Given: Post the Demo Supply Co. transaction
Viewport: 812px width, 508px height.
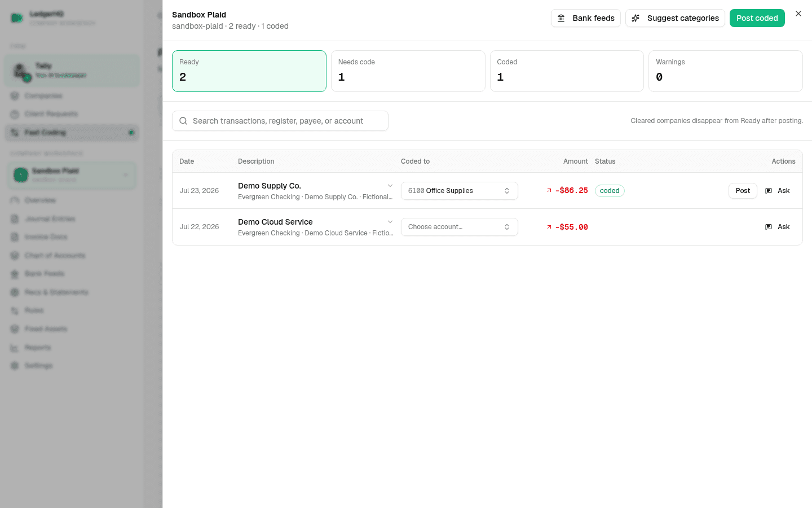Looking at the screenshot, I should click(x=743, y=191).
